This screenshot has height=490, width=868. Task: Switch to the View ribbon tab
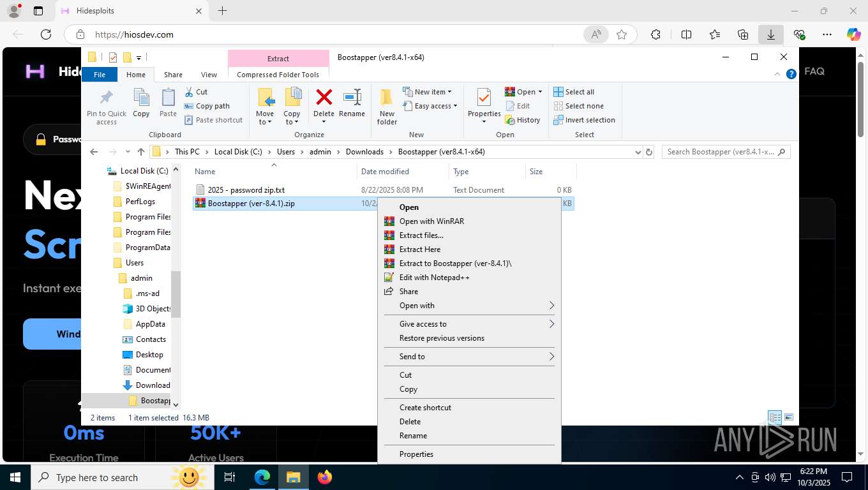209,75
